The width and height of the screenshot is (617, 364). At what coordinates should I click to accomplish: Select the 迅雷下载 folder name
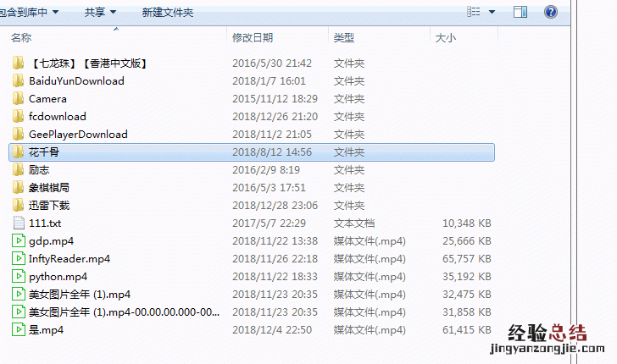coord(49,205)
